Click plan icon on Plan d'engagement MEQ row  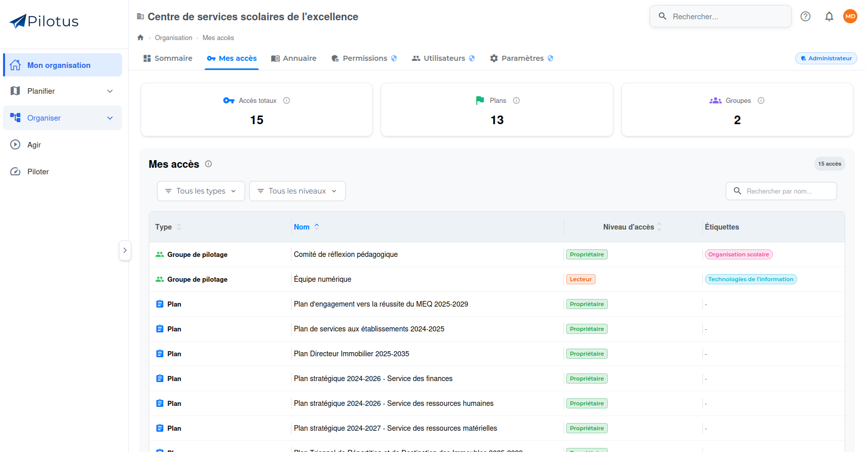[160, 304]
